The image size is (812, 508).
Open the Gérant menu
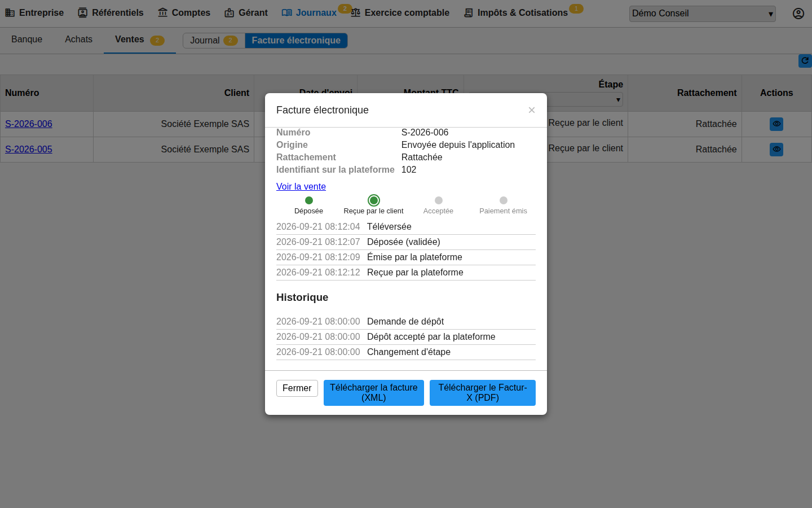(246, 12)
